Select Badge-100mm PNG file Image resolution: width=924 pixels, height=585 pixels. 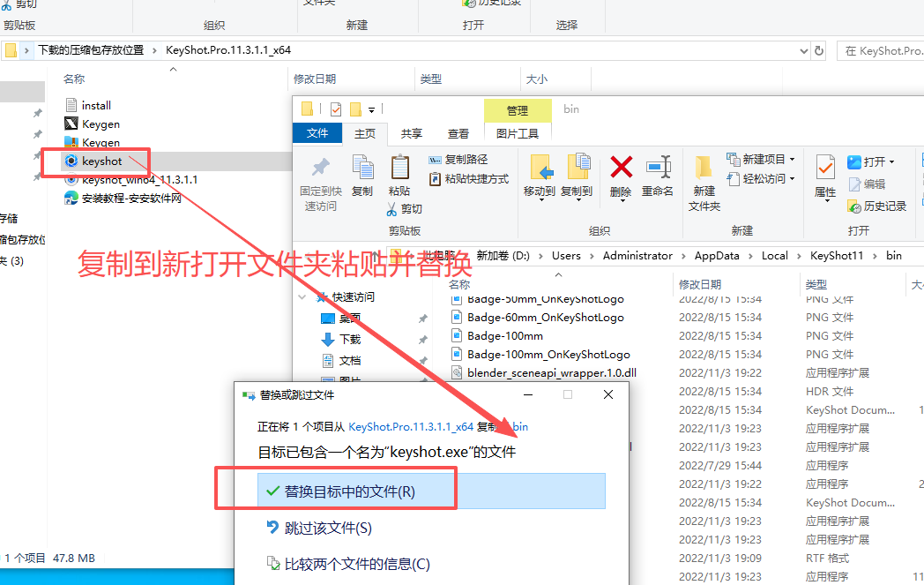click(504, 335)
